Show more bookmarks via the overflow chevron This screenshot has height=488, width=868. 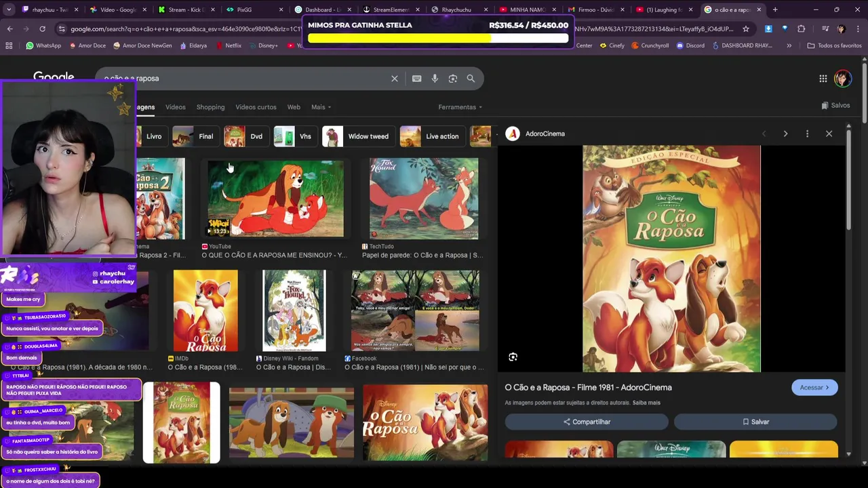pyautogui.click(x=789, y=45)
